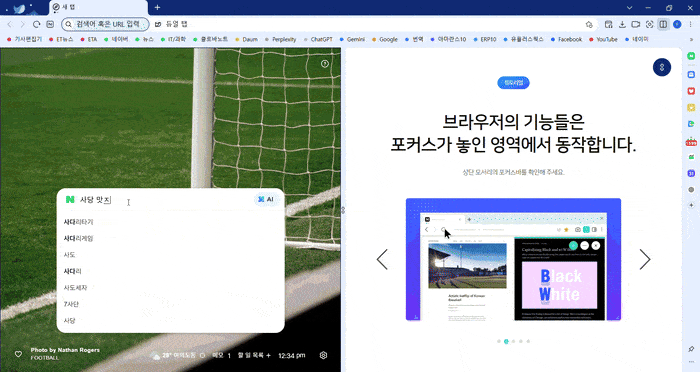Select the 사다리타기 search suggestion
The height and width of the screenshot is (372, 700).
click(79, 222)
